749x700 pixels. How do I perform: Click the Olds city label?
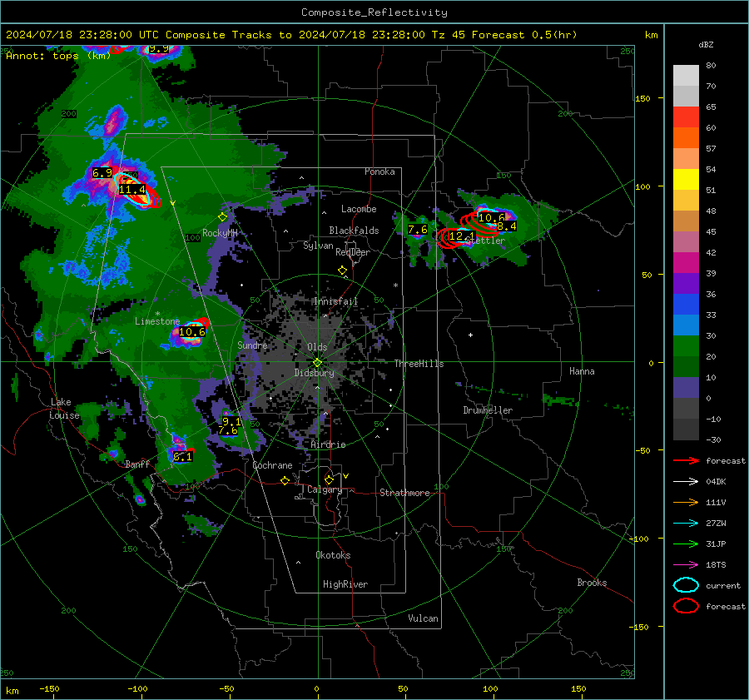pos(317,347)
